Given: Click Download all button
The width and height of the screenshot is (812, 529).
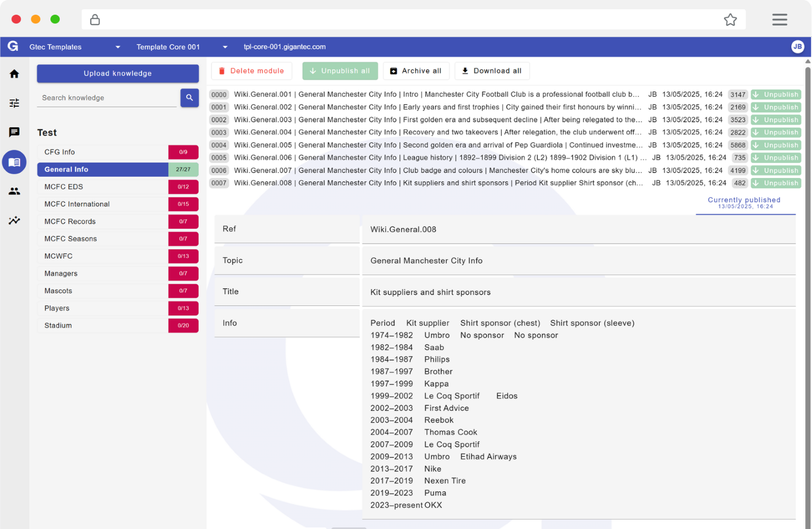Looking at the screenshot, I should pyautogui.click(x=492, y=71).
